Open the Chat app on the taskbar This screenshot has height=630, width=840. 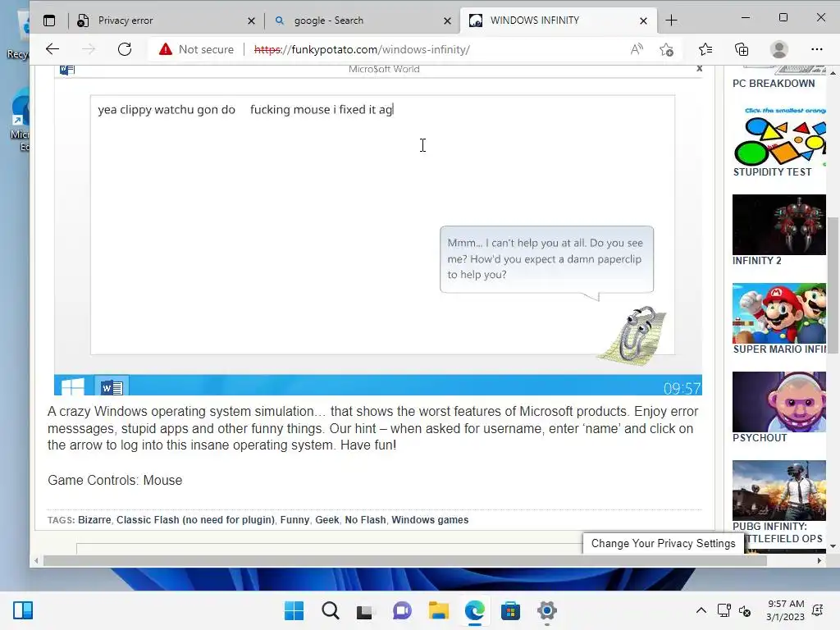click(402, 610)
